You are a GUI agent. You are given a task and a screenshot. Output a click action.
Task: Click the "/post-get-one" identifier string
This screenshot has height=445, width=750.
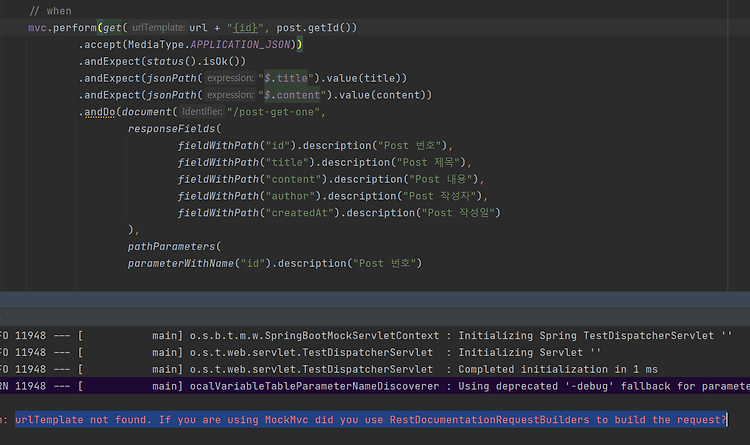coord(273,112)
